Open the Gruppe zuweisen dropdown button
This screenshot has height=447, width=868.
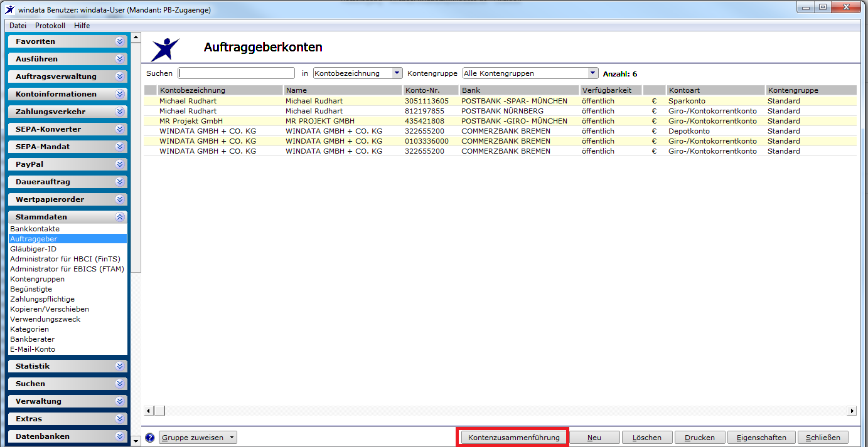pos(198,438)
